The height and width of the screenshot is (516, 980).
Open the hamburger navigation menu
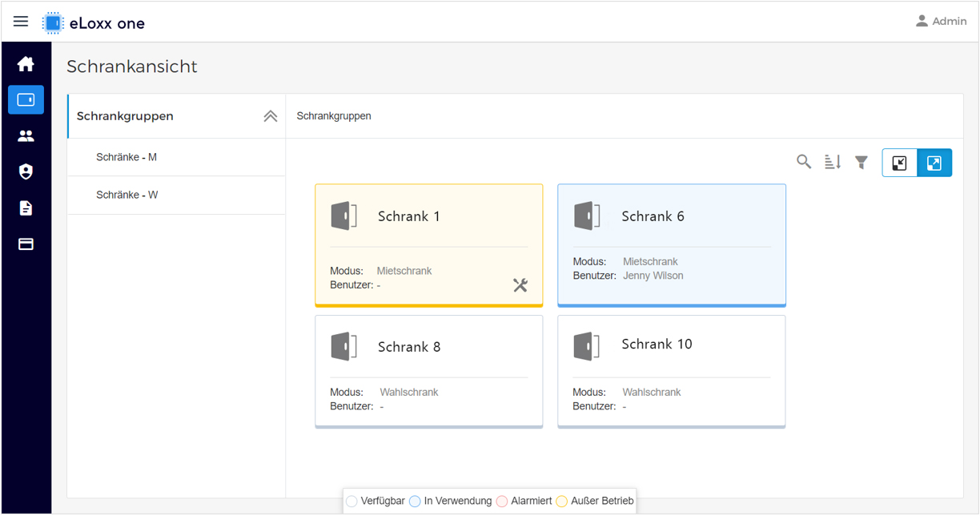click(x=21, y=22)
